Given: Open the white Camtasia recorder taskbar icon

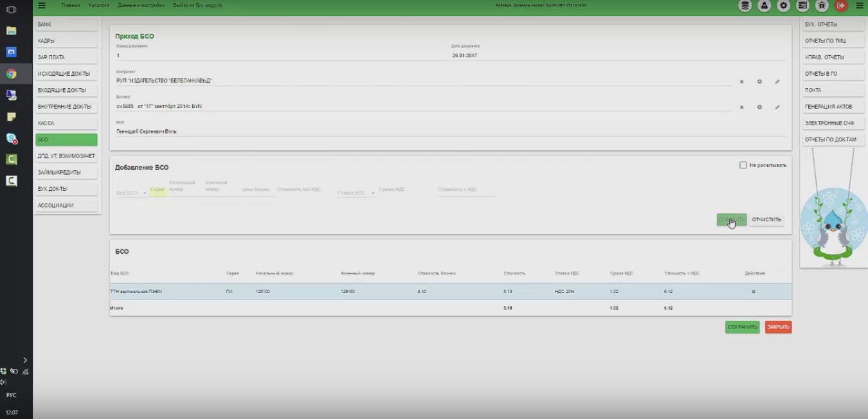Looking at the screenshot, I should [11, 181].
